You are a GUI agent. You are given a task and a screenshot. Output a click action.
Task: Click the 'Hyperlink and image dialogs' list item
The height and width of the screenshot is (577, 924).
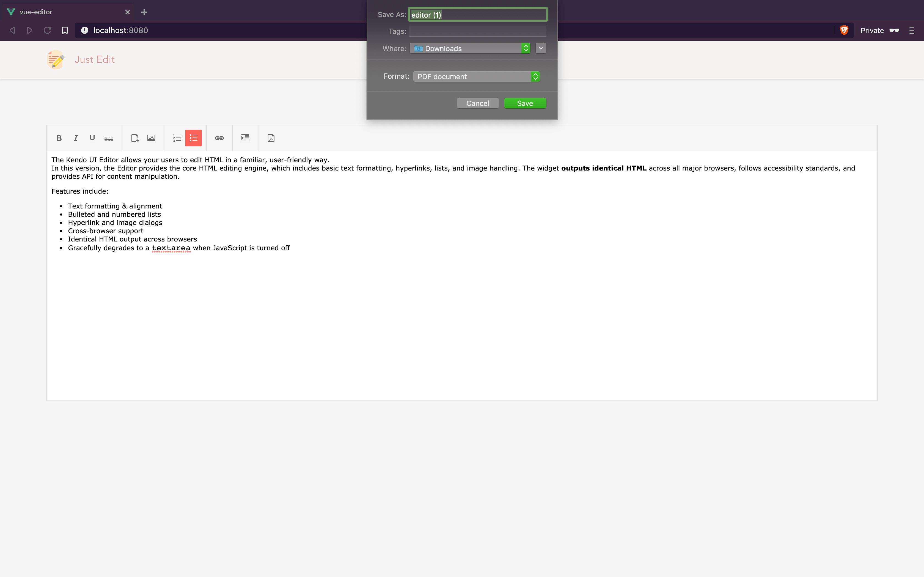[115, 222]
